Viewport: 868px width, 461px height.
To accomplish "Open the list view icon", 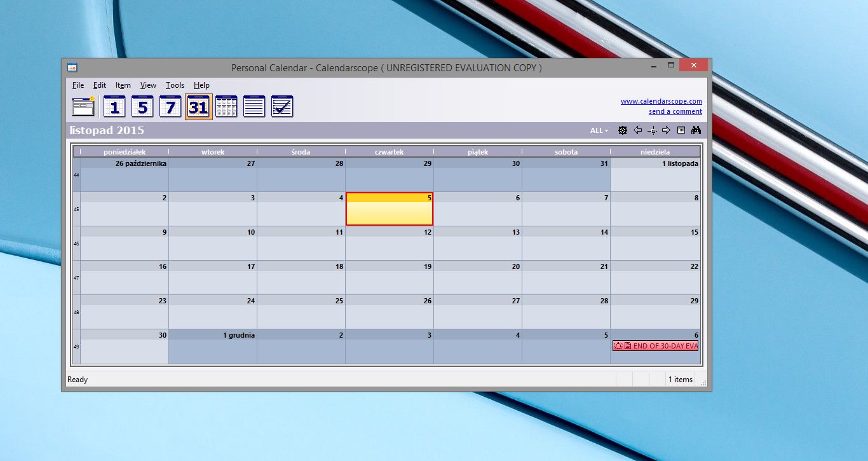I will [x=254, y=107].
